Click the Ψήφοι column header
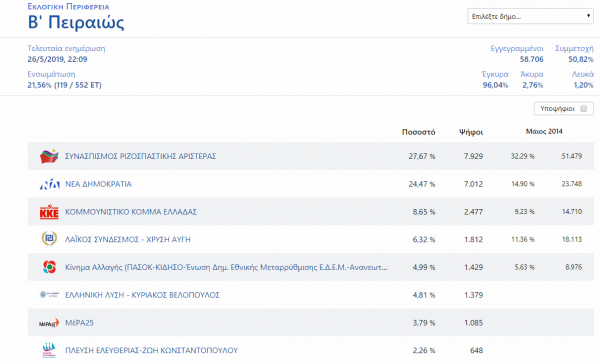 pyautogui.click(x=471, y=132)
